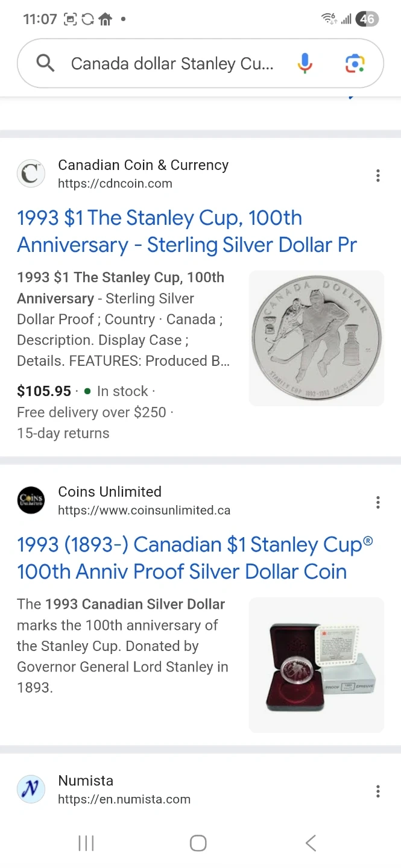The width and height of the screenshot is (401, 868).
Task: Open options menu for Coins Unlimited result
Action: click(x=377, y=502)
